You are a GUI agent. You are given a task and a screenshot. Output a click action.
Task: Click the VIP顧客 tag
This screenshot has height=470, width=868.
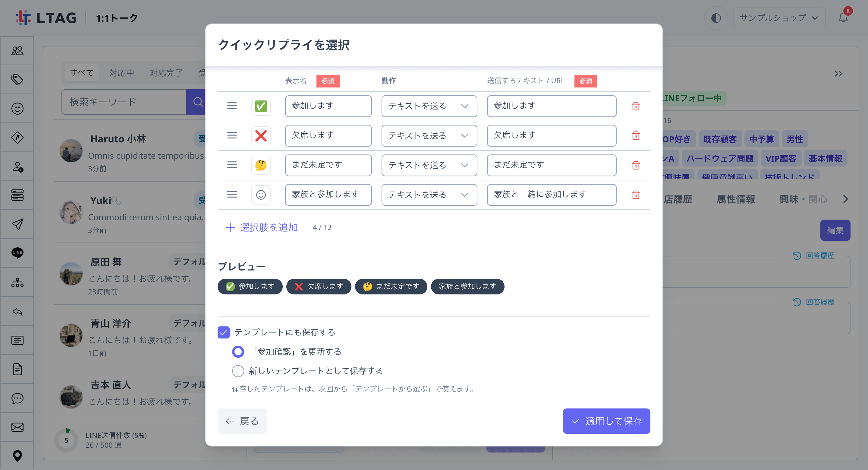(x=781, y=158)
